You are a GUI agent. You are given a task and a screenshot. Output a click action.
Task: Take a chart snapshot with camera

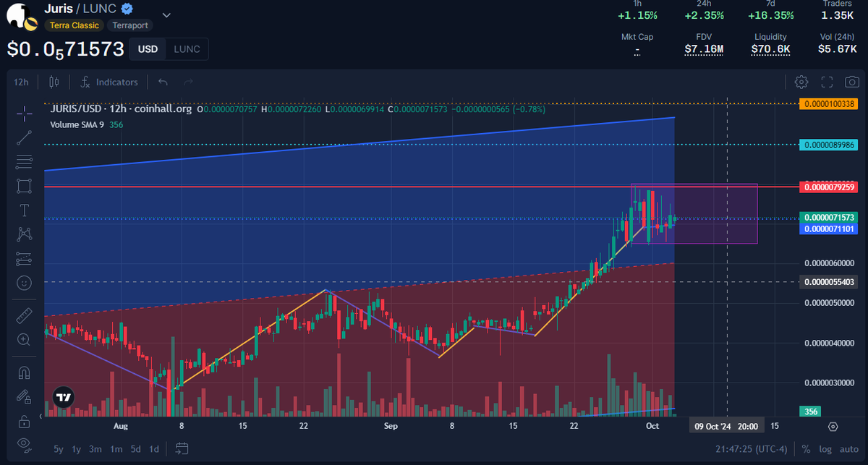tap(852, 82)
